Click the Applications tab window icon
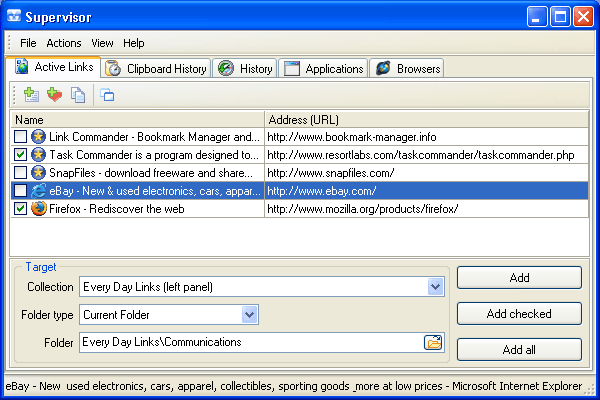Viewport: 600px width, 400px height. coord(292,69)
